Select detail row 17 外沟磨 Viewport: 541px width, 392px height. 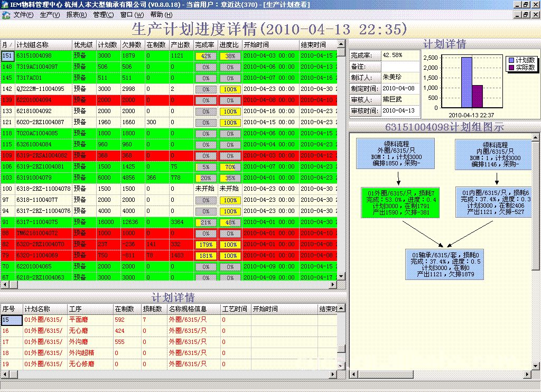pyautogui.click(x=169, y=342)
